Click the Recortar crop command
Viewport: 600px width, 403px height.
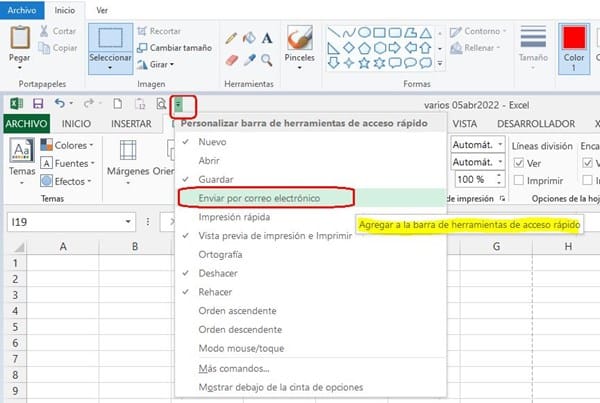point(159,31)
